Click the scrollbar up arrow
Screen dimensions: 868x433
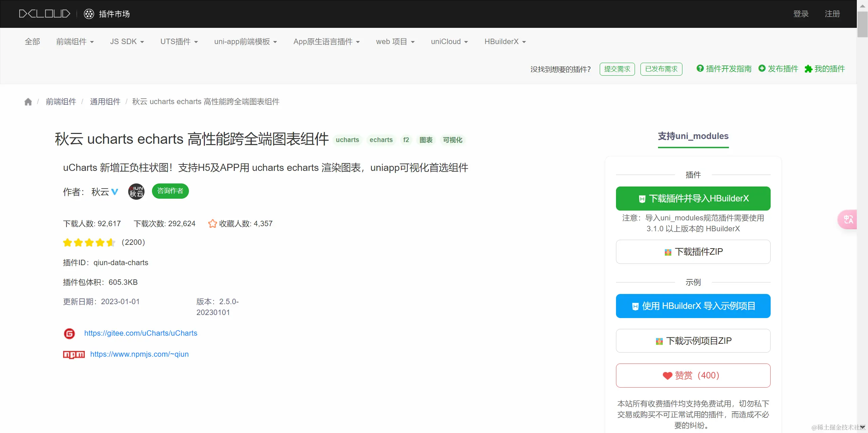(x=863, y=6)
